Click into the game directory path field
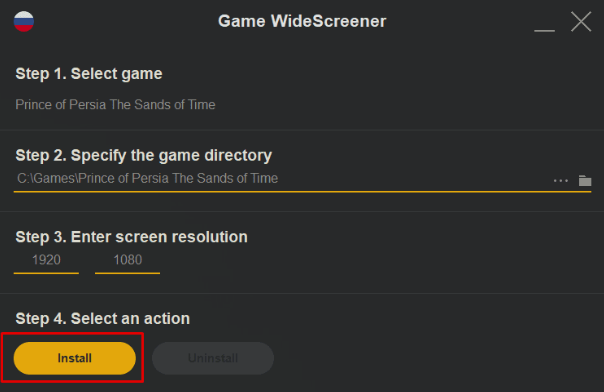This screenshot has width=604, height=392. tap(281, 179)
